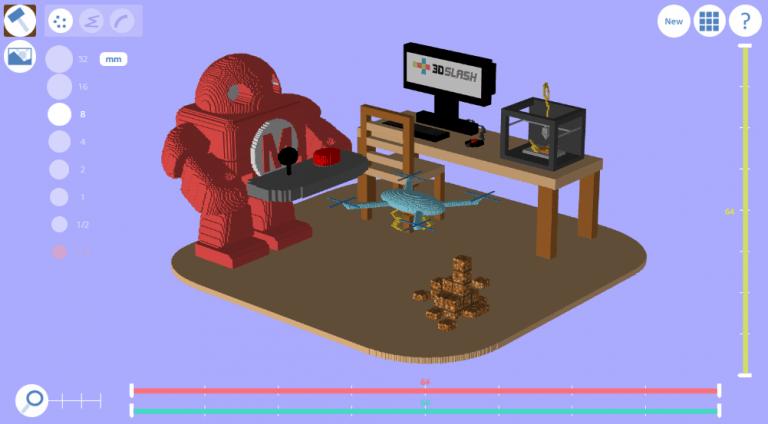Click the red horizontal slice slider
The height and width of the screenshot is (424, 768).
coord(425,391)
